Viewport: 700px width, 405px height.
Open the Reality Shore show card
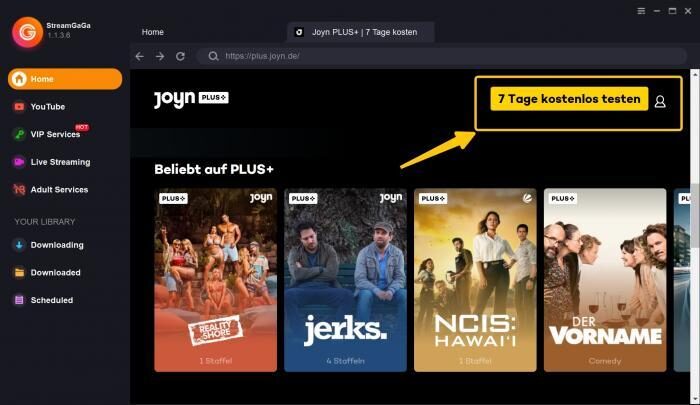click(216, 280)
